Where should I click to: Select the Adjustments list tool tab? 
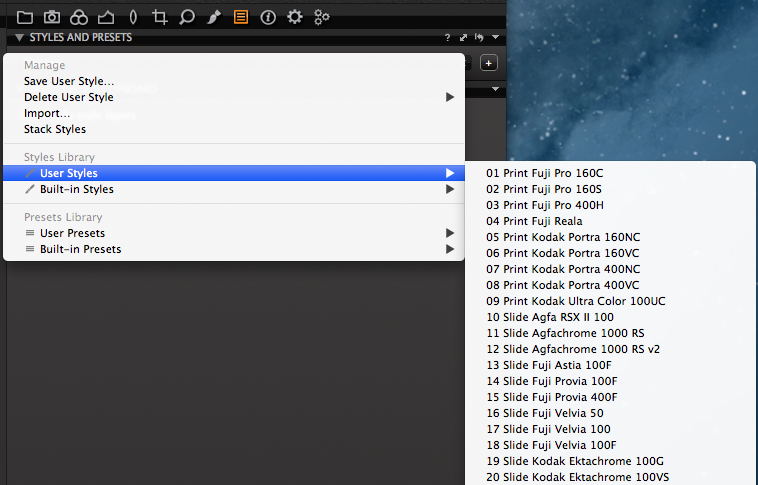(x=241, y=17)
